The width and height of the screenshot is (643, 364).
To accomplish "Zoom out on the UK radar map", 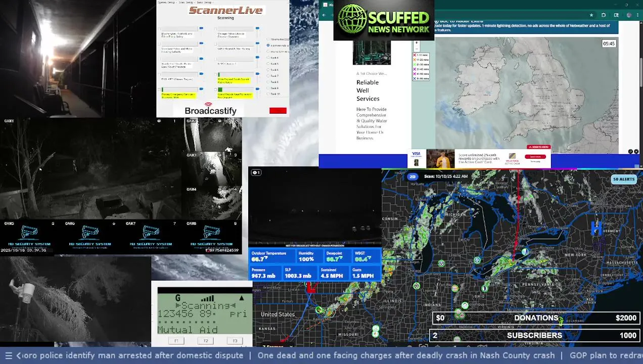I will [417, 49].
